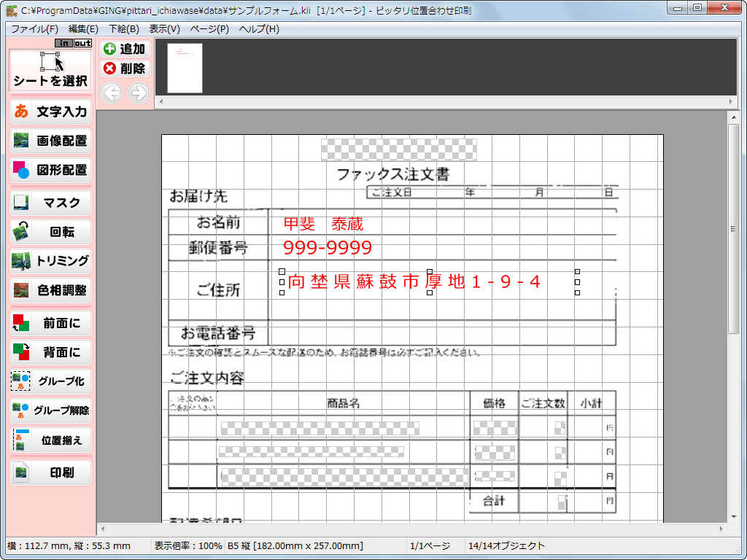Go to next page right arrow
Image resolution: width=747 pixels, height=560 pixels.
pyautogui.click(x=139, y=93)
